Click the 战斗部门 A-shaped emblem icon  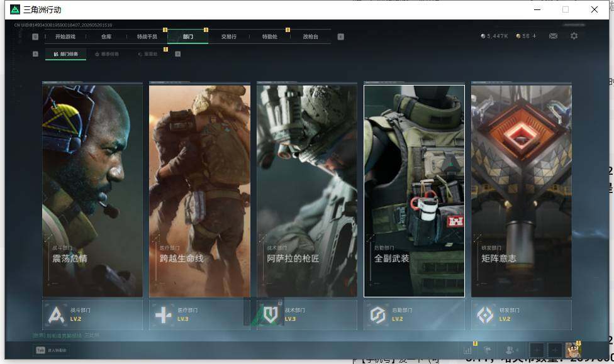tap(56, 315)
